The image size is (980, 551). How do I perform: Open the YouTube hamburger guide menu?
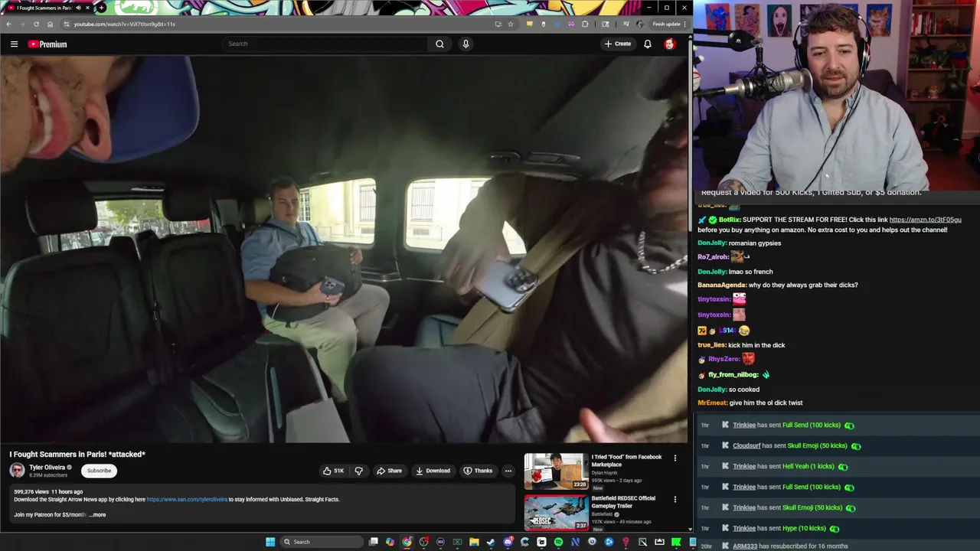tap(14, 44)
